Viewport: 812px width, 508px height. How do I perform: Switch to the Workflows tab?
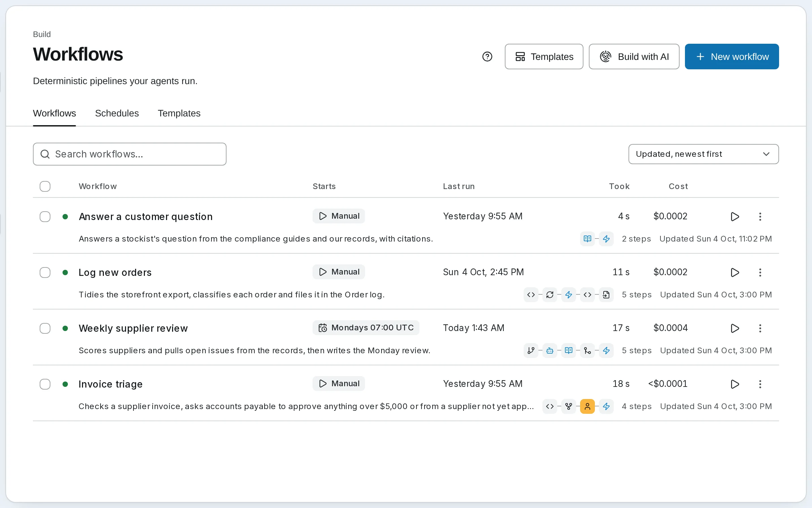point(54,113)
